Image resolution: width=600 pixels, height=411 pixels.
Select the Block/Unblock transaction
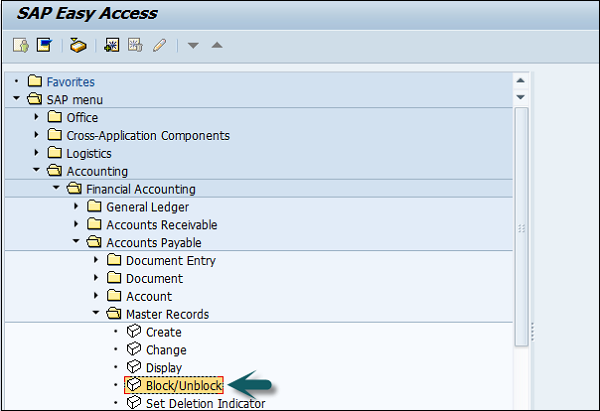pos(183,385)
